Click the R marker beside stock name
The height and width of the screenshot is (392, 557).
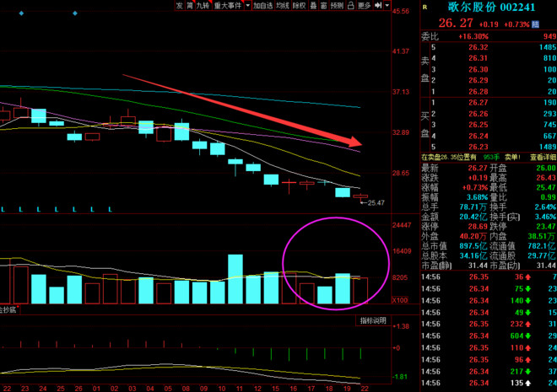pyautogui.click(x=425, y=5)
